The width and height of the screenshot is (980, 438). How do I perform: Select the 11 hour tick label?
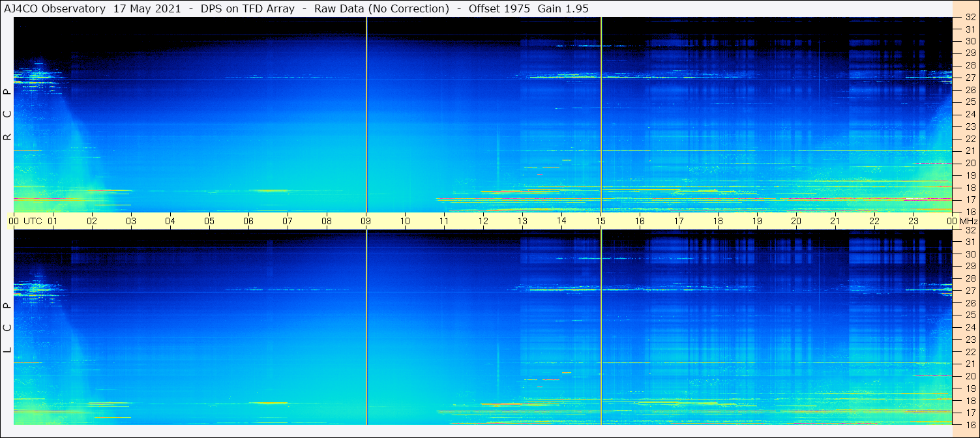[x=444, y=221]
